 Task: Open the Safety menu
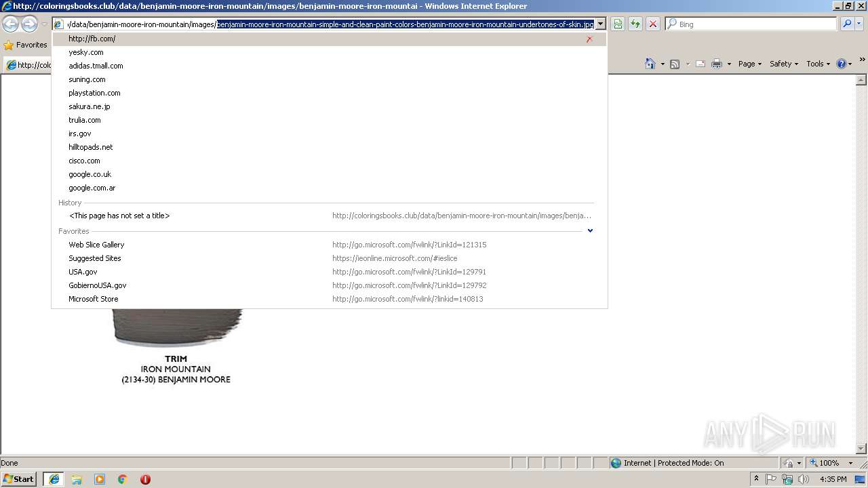[784, 64]
